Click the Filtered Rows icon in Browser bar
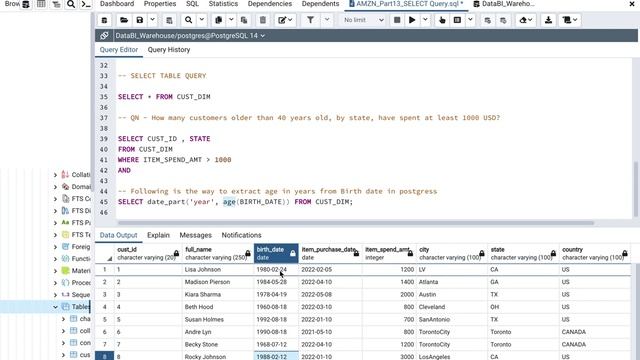The width and height of the screenshot is (640, 360). pos(56,4)
